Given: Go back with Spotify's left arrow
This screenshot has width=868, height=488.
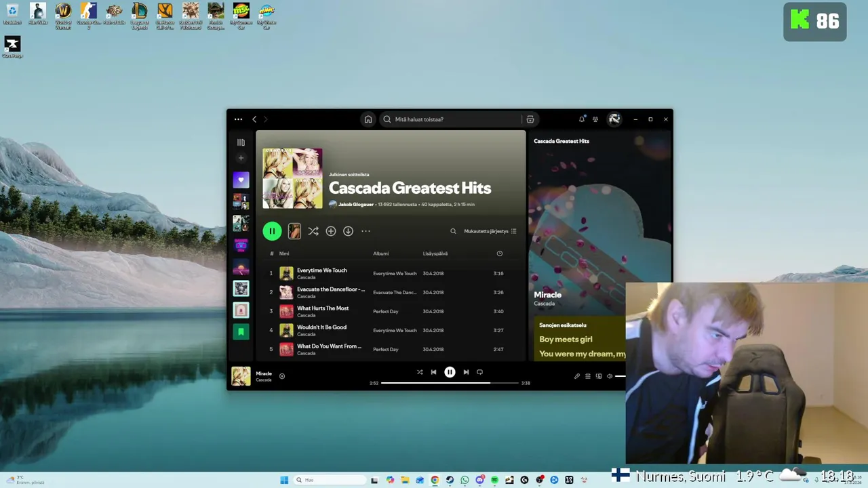Looking at the screenshot, I should pos(254,119).
